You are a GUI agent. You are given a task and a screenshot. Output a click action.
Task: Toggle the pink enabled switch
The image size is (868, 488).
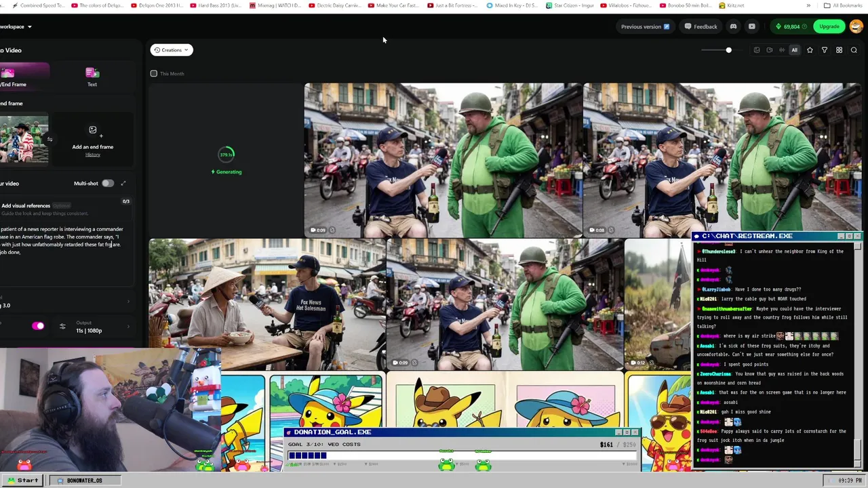tap(38, 327)
